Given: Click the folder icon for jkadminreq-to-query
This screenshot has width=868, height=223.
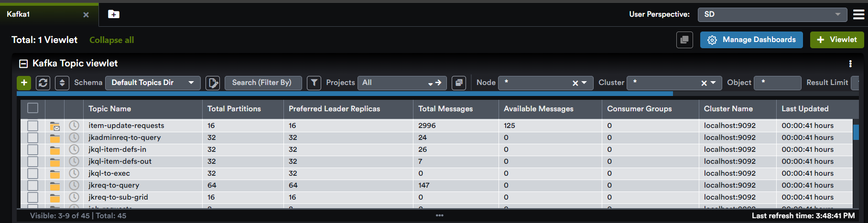Looking at the screenshot, I should pos(55,138).
